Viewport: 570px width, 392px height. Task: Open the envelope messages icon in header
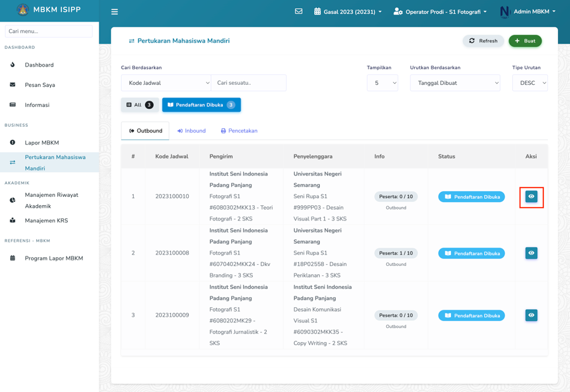click(x=298, y=11)
